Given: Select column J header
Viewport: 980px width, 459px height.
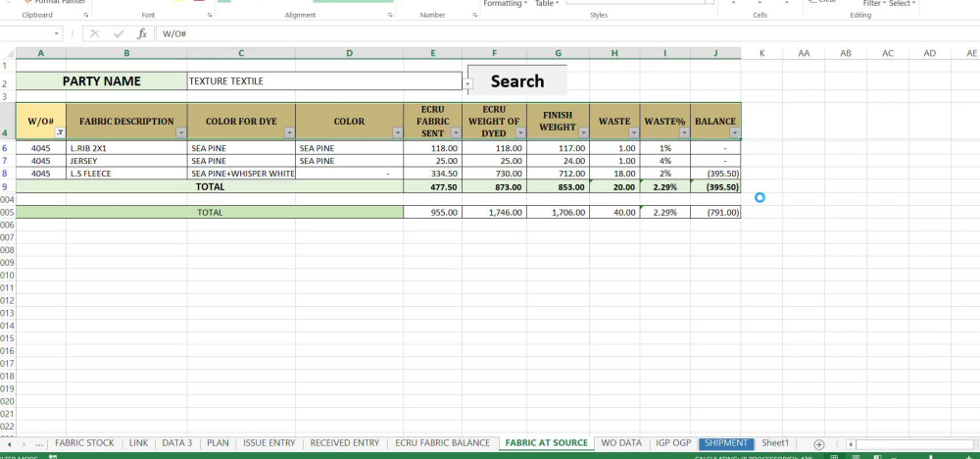Looking at the screenshot, I should point(715,53).
